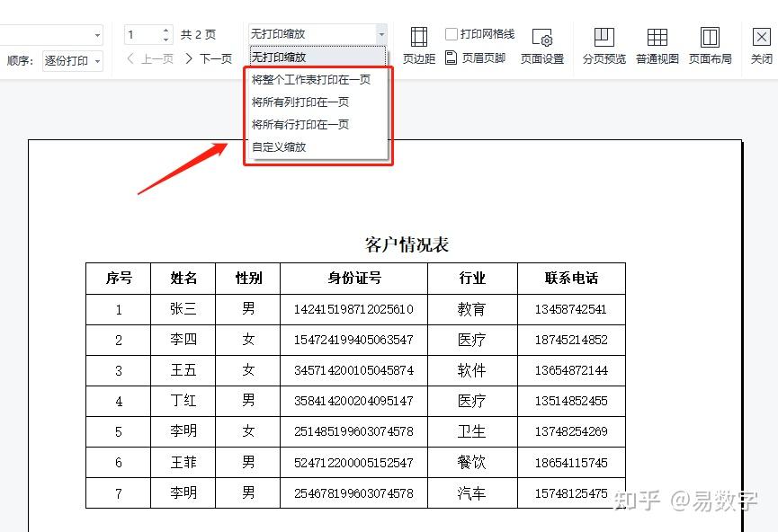Click the 身份证号 header cell
The image size is (778, 532).
(353, 279)
